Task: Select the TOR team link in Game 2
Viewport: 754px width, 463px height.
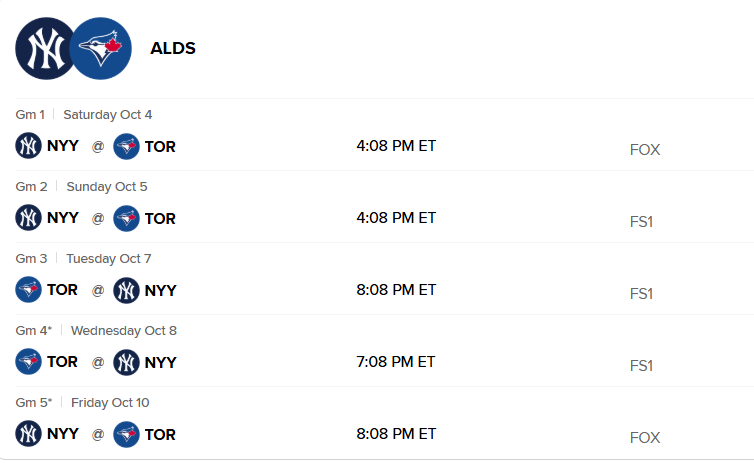Action: tap(160, 218)
